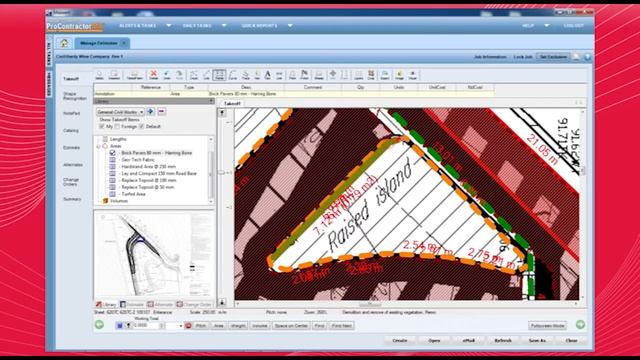The height and width of the screenshot is (360, 640).
Task: Click the Image tool icon
Action: [x=399, y=75]
